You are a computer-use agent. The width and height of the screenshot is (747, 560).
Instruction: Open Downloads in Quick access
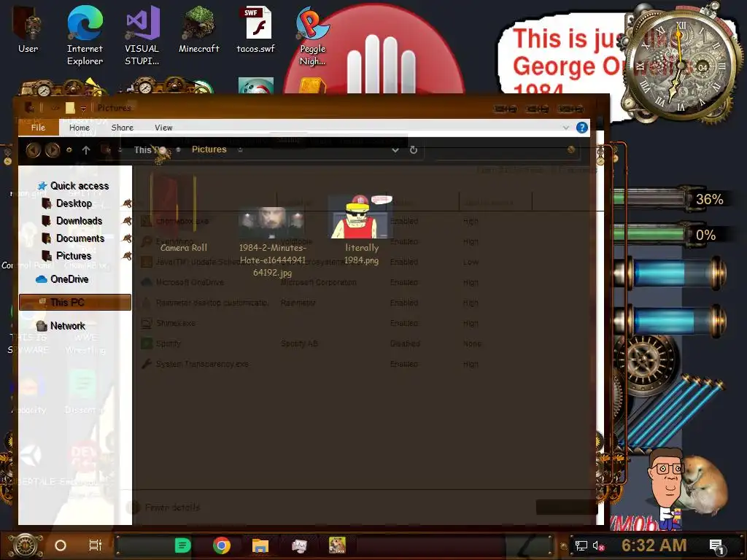point(79,221)
